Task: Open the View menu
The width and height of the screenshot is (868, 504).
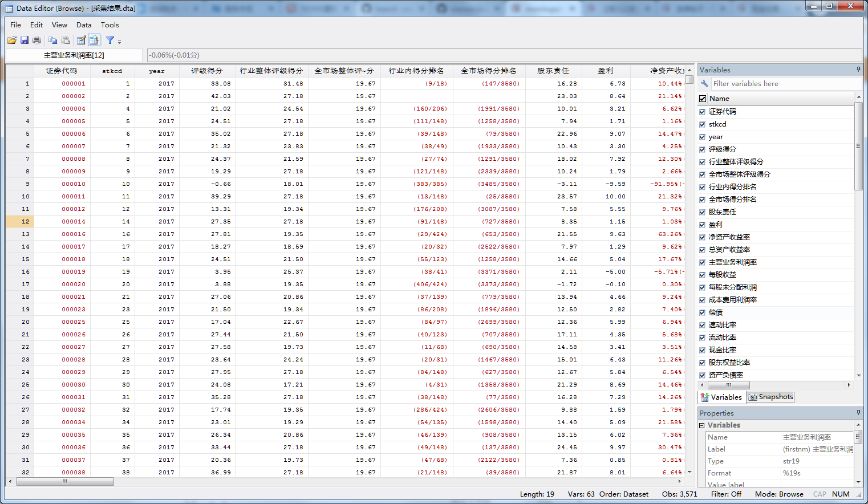Action: pyautogui.click(x=59, y=25)
